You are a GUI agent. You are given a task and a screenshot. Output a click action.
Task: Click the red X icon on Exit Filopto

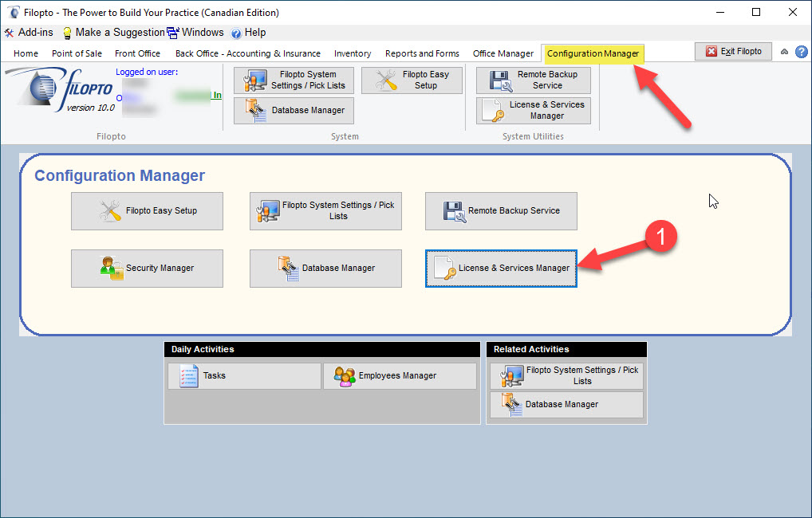[711, 51]
